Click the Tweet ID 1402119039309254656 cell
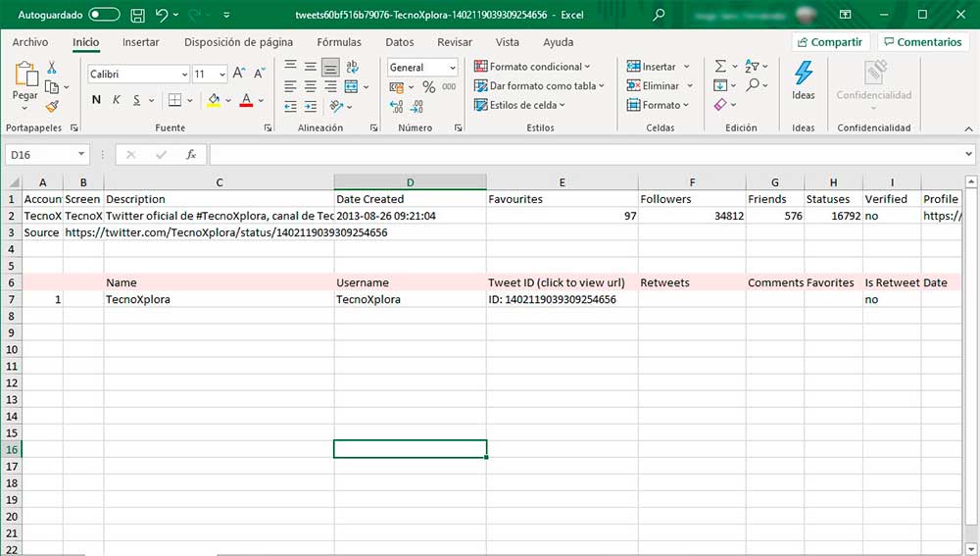The width and height of the screenshot is (980, 556). pyautogui.click(x=562, y=299)
